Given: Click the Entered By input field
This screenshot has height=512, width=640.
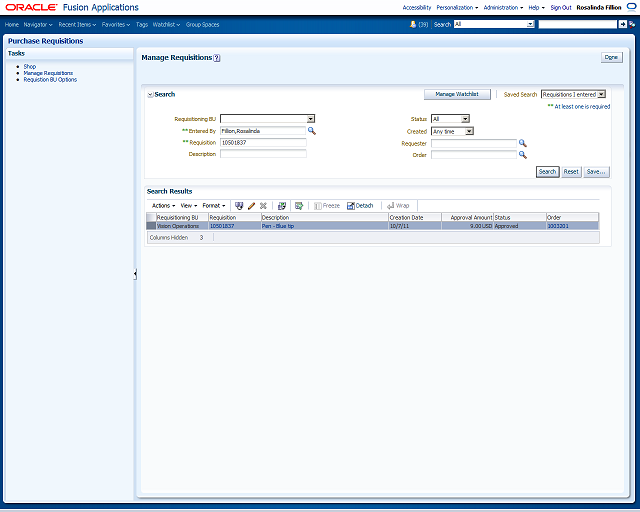Looking at the screenshot, I should 263,131.
